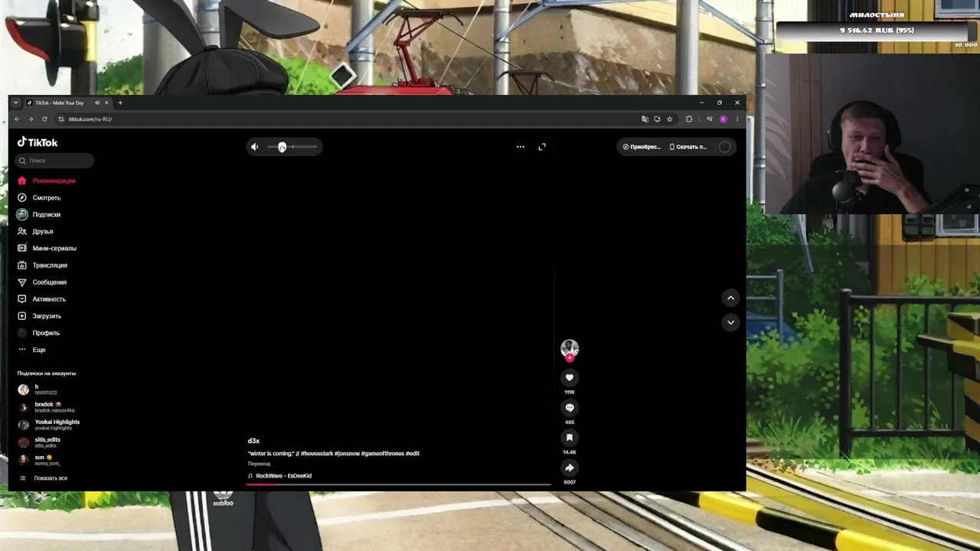
Task: Expand Показать все subscriptions list
Action: pos(44,478)
